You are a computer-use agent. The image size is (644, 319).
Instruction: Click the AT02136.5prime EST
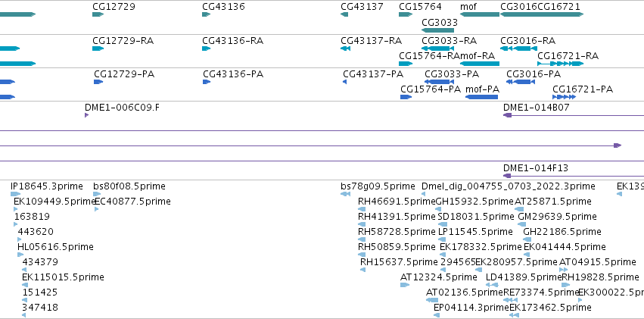pos(432,300)
